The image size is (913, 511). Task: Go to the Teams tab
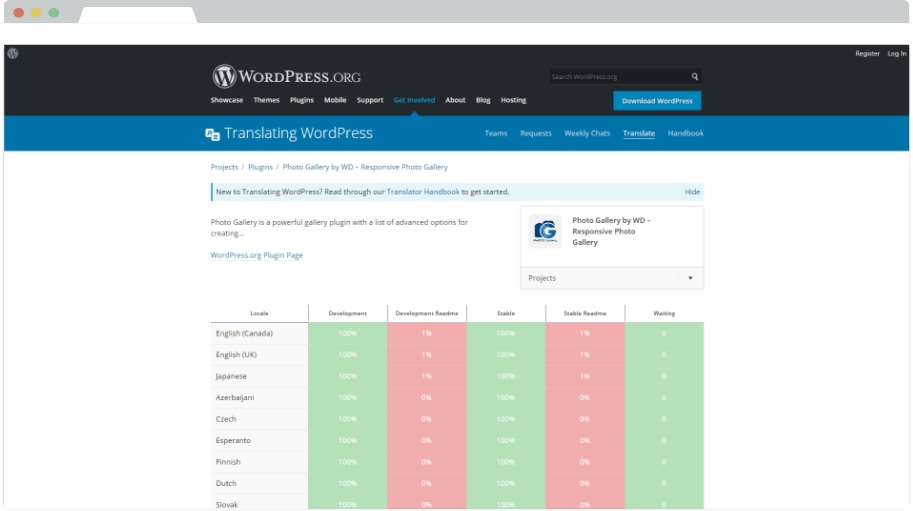click(496, 133)
